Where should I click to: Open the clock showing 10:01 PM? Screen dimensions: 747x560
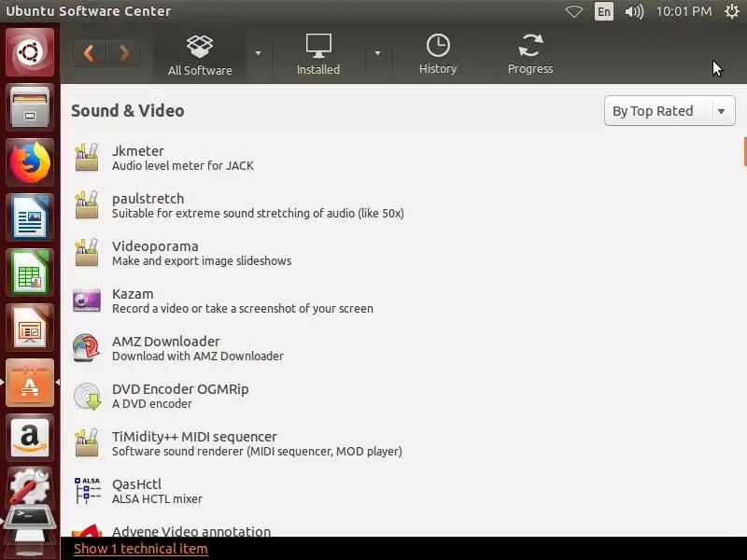click(x=684, y=11)
